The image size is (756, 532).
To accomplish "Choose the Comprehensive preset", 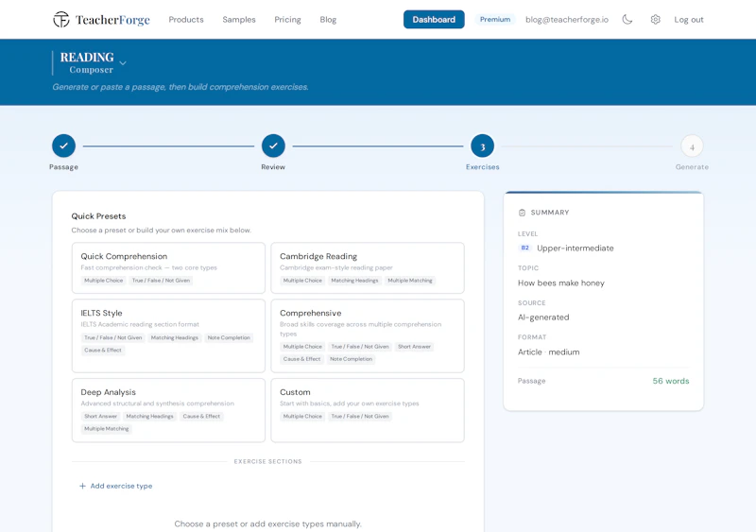I will (x=368, y=335).
